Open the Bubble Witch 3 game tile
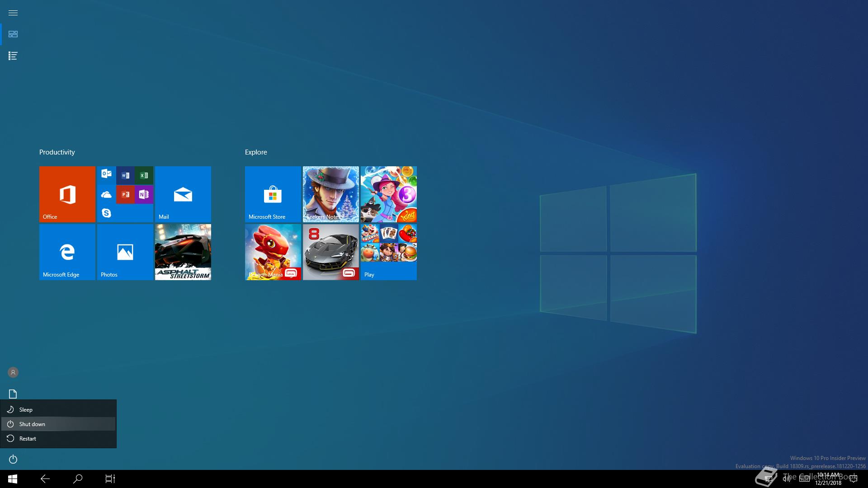 [389, 194]
